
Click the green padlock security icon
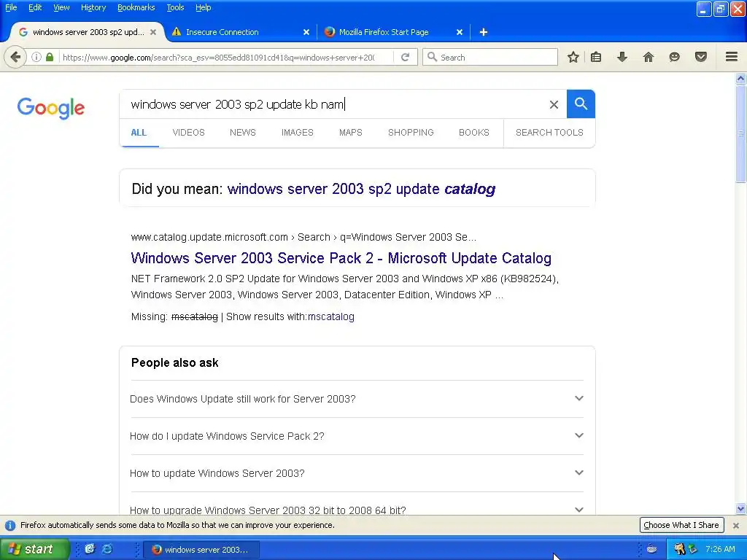50,57
